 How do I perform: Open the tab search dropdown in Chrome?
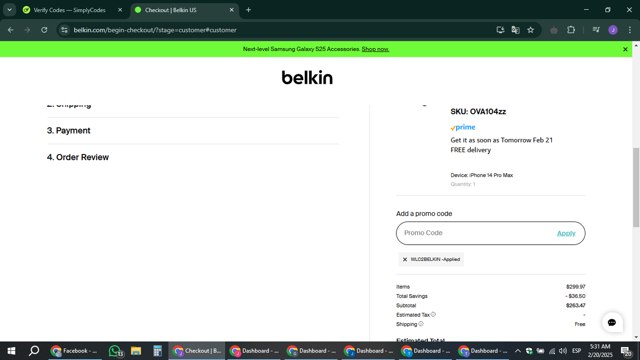click(x=9, y=10)
